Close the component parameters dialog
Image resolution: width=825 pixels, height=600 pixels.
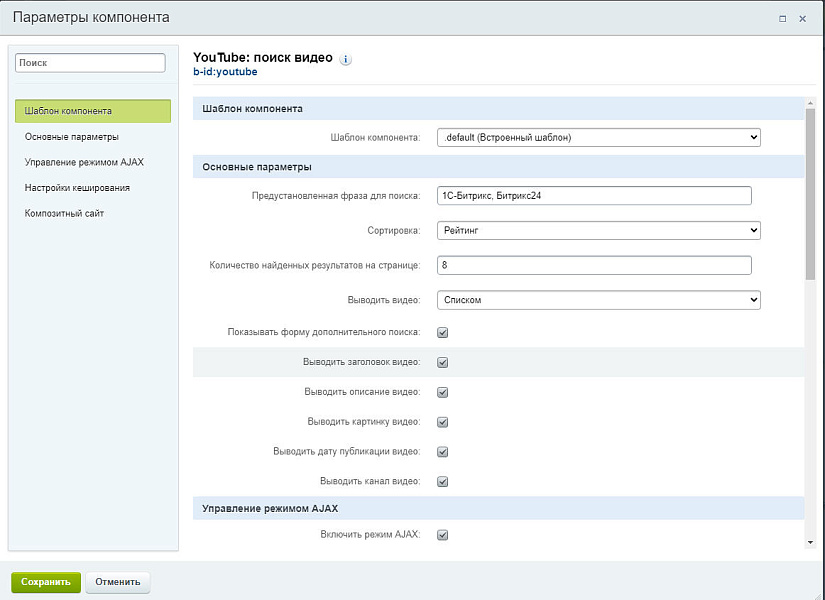[803, 18]
